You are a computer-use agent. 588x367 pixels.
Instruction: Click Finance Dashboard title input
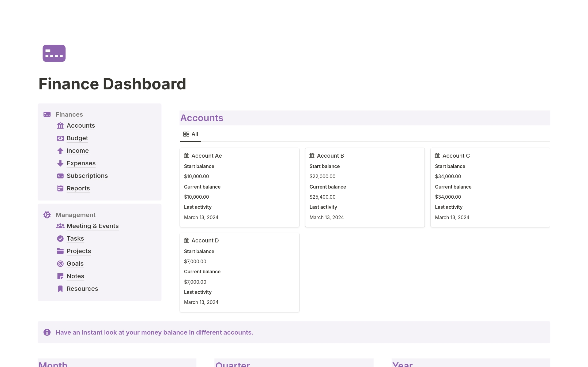(112, 84)
